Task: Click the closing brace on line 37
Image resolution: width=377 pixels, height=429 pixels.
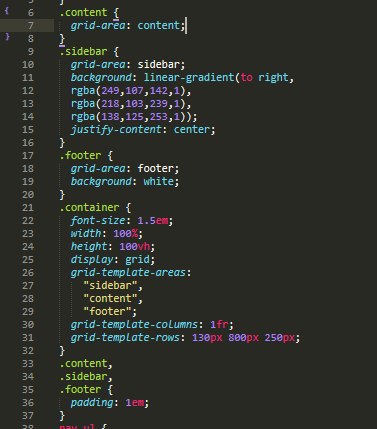Action: click(62, 416)
